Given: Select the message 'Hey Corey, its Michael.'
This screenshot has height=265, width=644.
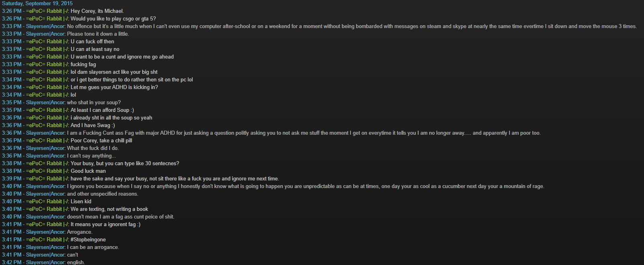Looking at the screenshot, I should [97, 11].
